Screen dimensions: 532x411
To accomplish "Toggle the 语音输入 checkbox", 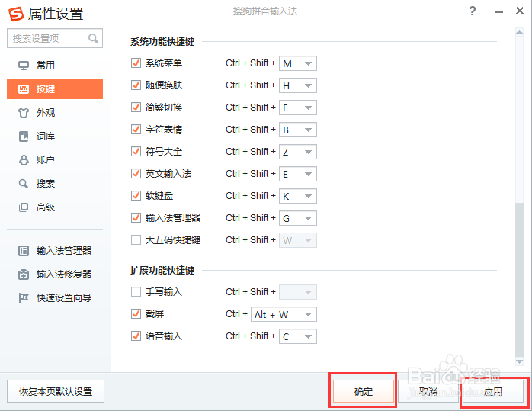I will pyautogui.click(x=136, y=336).
